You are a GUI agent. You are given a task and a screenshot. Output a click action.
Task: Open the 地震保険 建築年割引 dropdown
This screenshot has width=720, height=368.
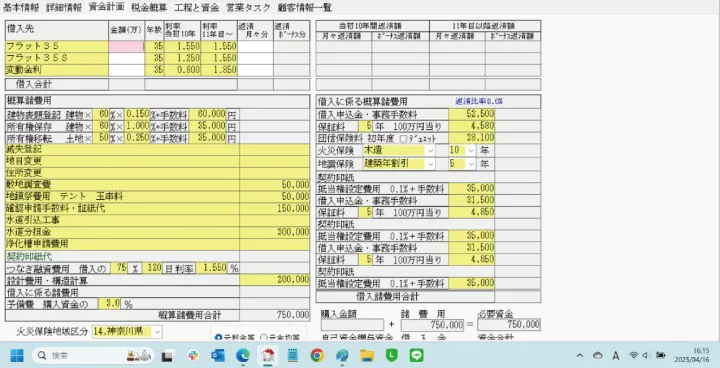click(430, 164)
